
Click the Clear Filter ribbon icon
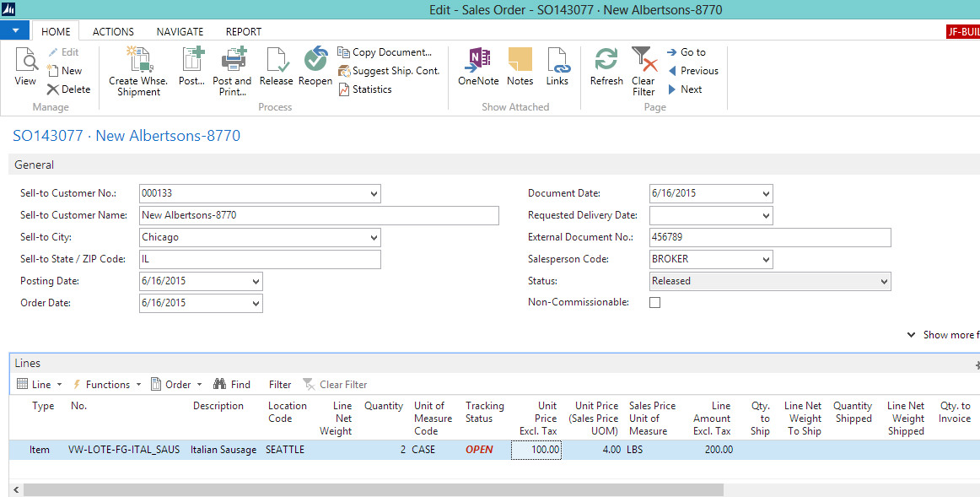point(643,61)
